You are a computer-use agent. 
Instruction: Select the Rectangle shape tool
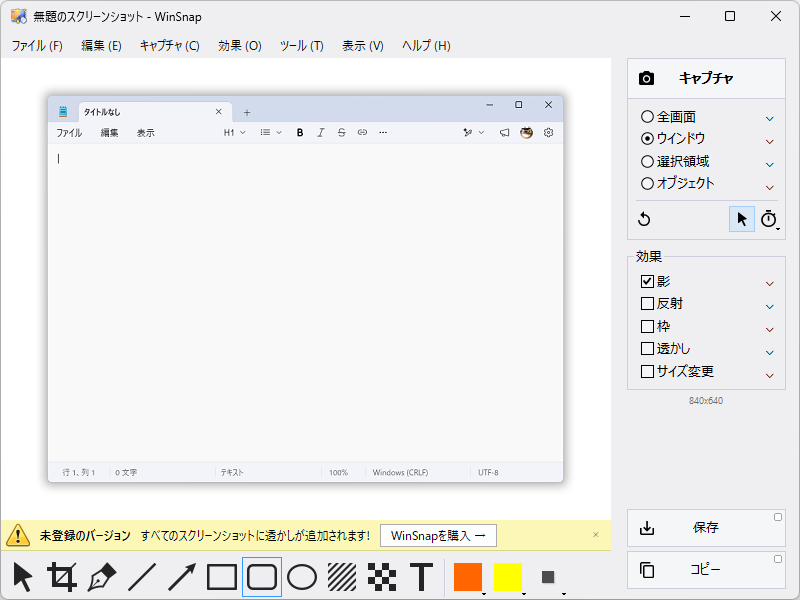[221, 577]
